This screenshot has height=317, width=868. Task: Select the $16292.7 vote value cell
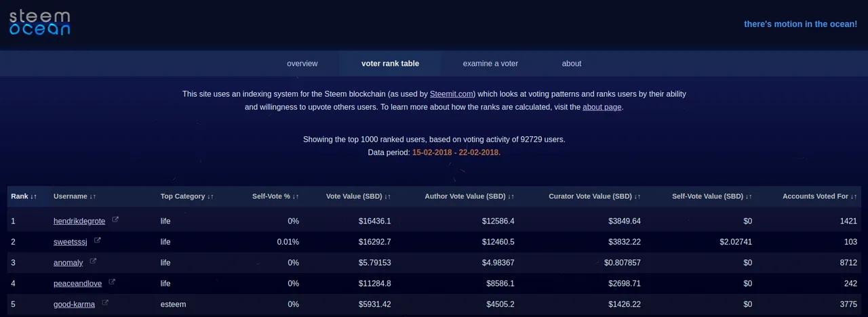pyautogui.click(x=374, y=242)
